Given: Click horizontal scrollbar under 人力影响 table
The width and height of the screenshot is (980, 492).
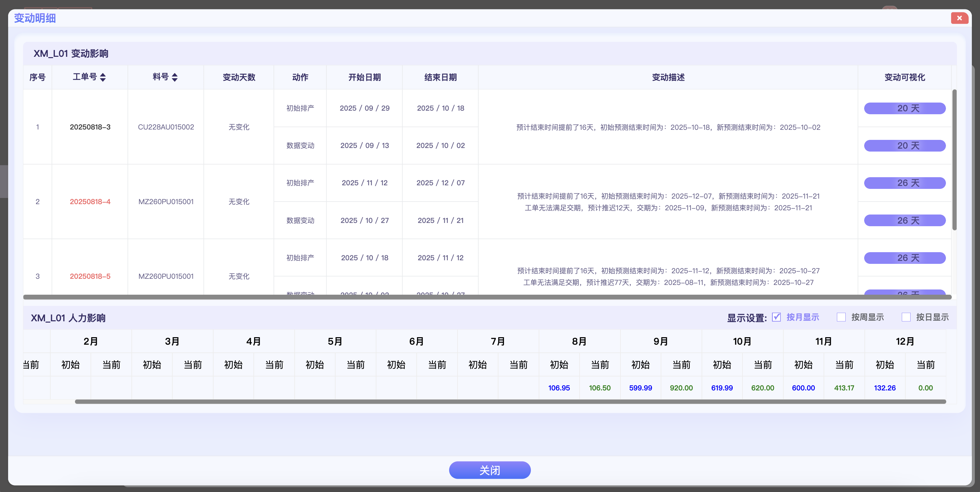Looking at the screenshot, I should [510, 401].
